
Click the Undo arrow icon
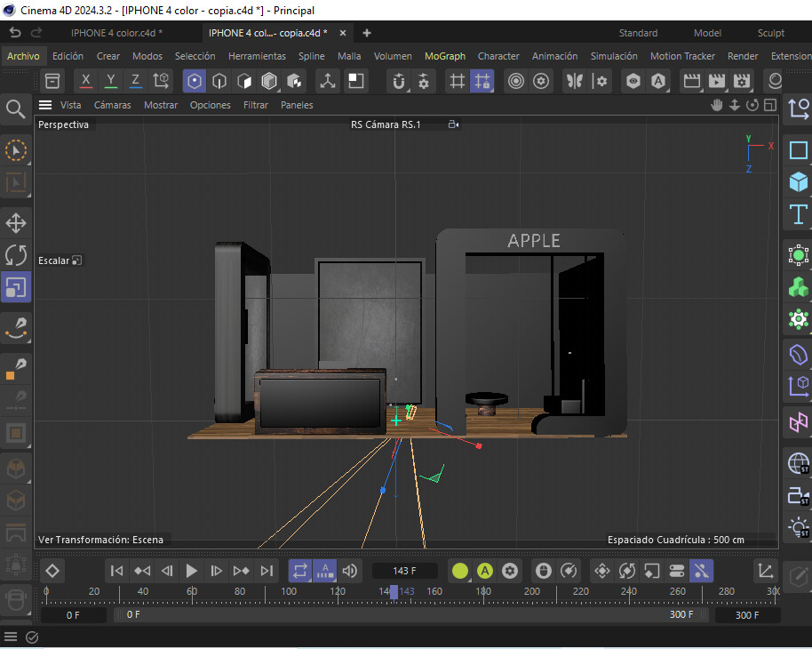tap(14, 32)
